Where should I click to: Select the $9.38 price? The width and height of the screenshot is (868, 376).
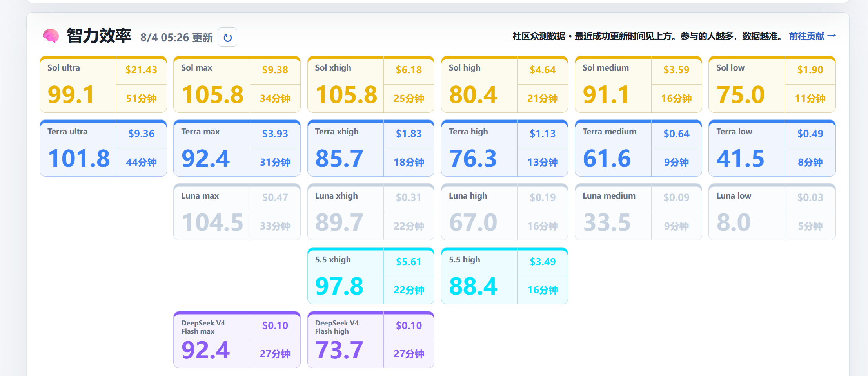click(x=275, y=70)
